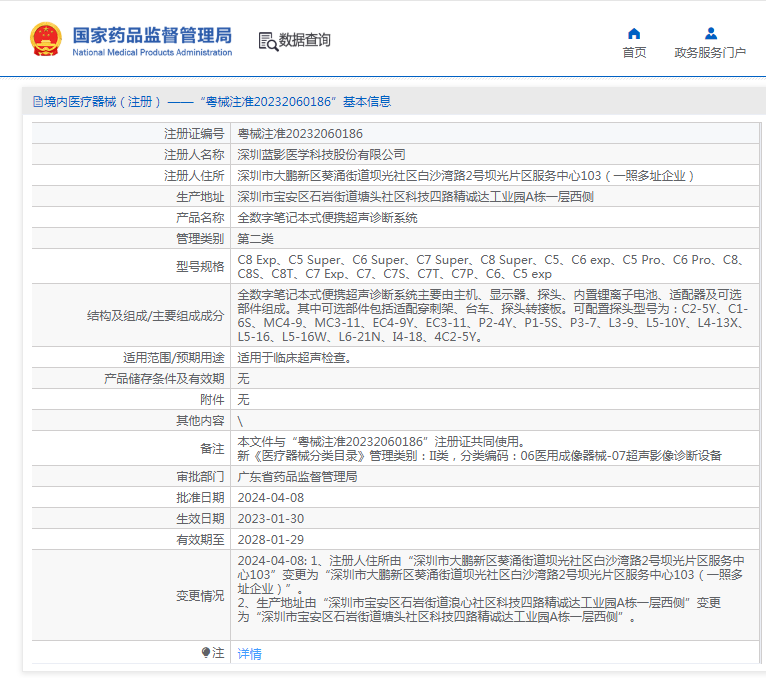Open the 首页 home link
The width and height of the screenshot is (766, 678).
pyautogui.click(x=634, y=53)
